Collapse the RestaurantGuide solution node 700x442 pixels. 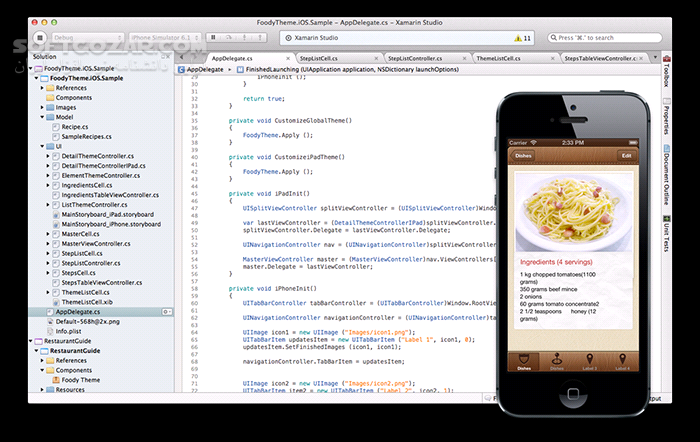(30, 341)
